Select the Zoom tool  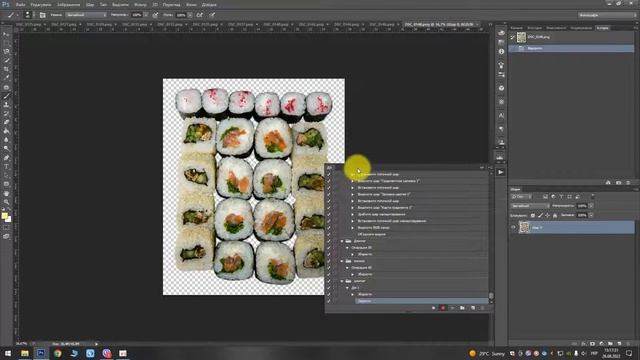coord(6,202)
